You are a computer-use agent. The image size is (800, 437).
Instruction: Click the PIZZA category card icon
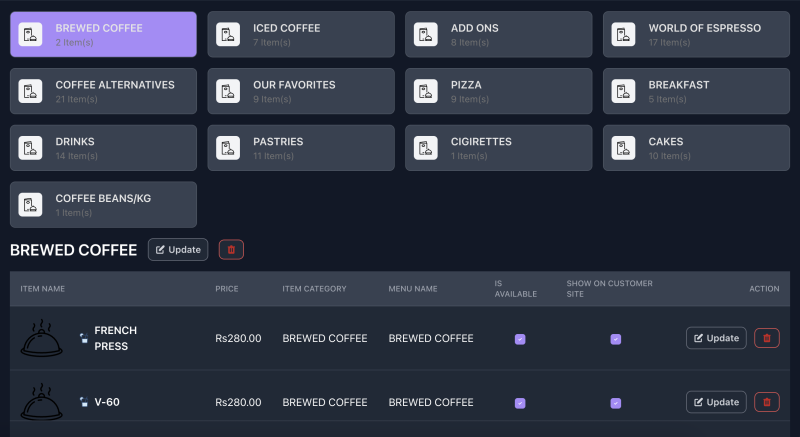(426, 91)
